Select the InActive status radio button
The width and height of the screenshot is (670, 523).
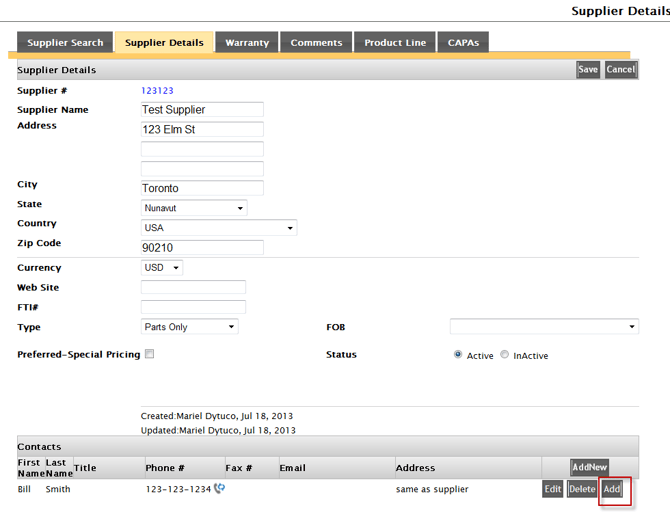coord(504,355)
